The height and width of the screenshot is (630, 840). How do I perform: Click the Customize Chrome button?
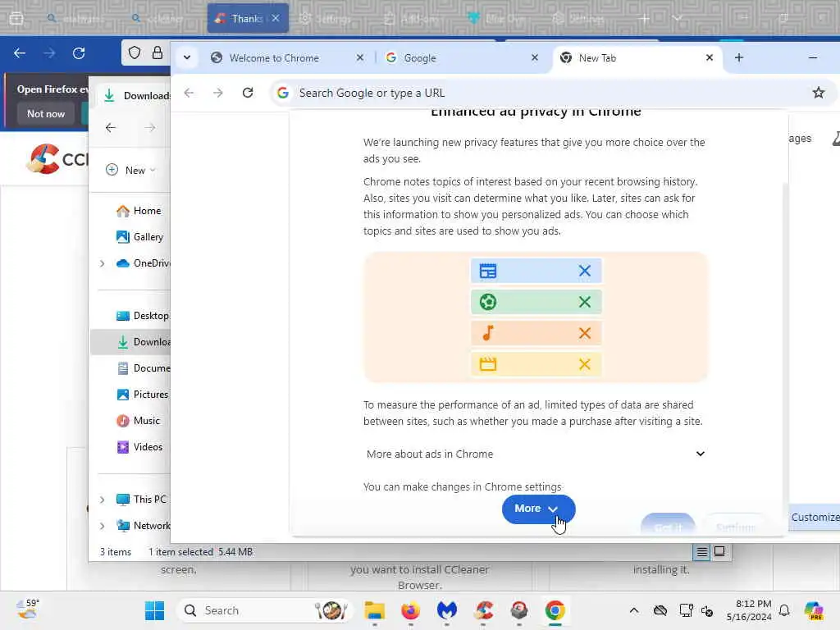[815, 517]
